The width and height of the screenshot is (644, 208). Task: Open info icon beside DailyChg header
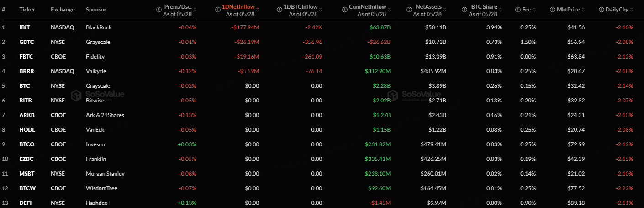coord(601,9)
